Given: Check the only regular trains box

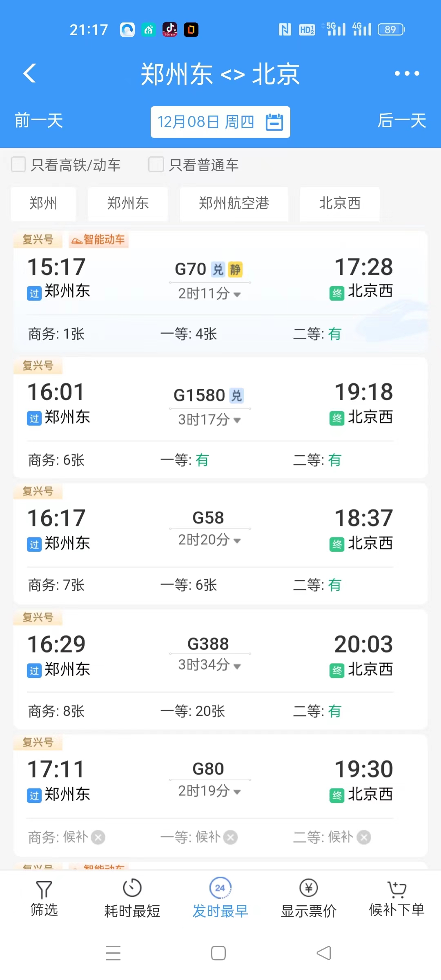Looking at the screenshot, I should tap(156, 165).
